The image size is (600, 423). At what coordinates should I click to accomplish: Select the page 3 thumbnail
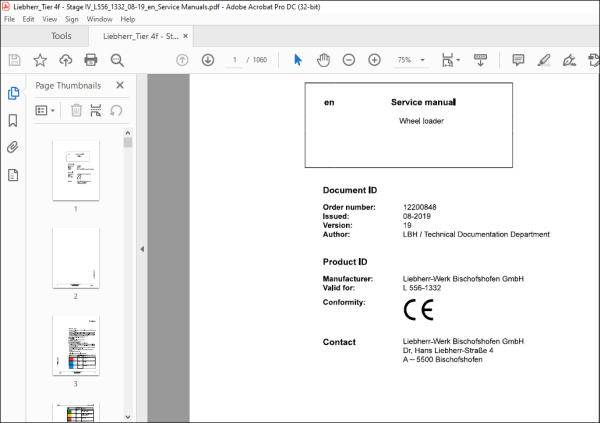(x=76, y=345)
